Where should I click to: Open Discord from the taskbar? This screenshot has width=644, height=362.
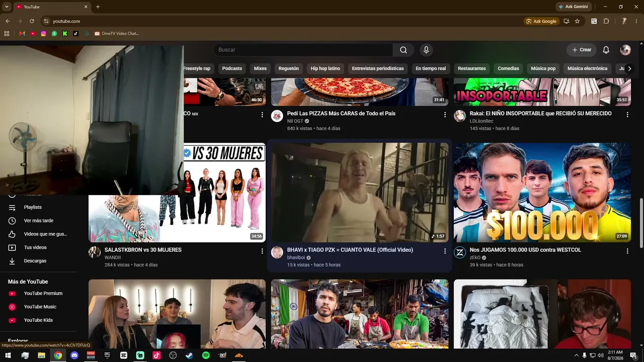tap(74, 355)
